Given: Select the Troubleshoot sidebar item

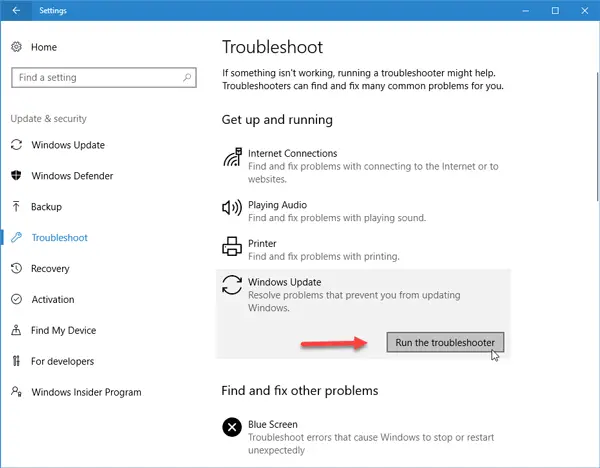Looking at the screenshot, I should (60, 238).
